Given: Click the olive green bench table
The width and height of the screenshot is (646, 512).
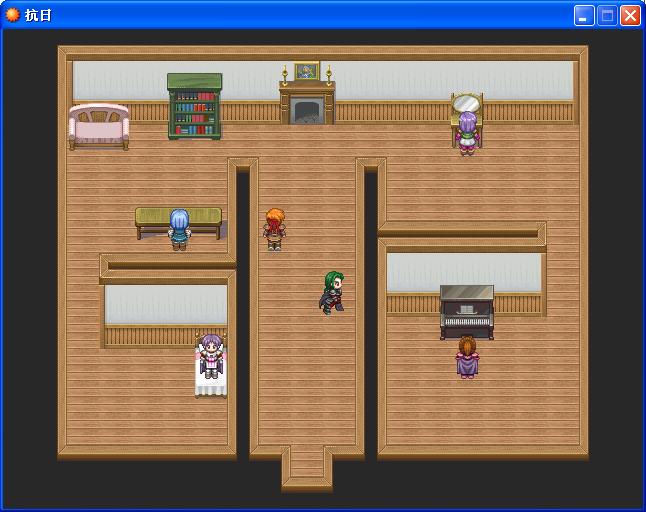Looking at the screenshot, I should point(178,222).
